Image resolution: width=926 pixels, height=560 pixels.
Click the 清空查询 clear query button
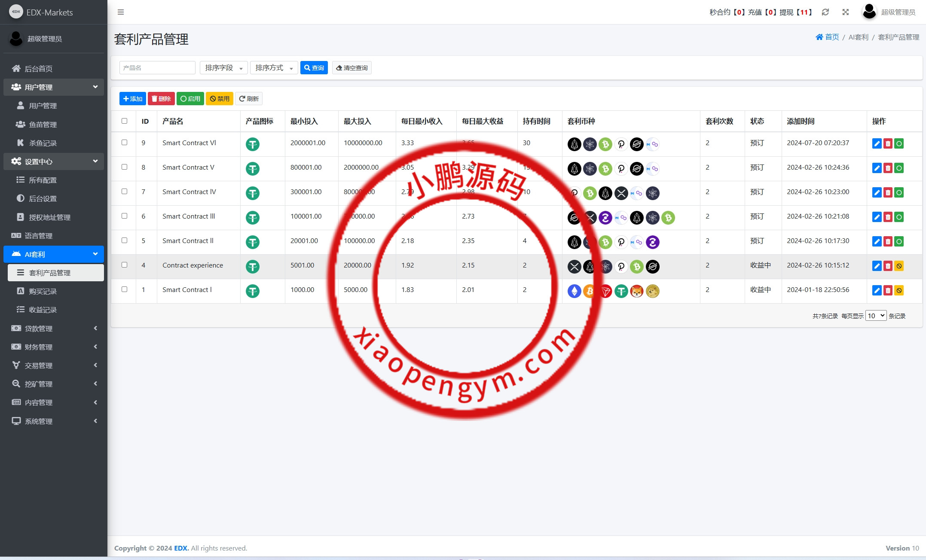pos(351,68)
